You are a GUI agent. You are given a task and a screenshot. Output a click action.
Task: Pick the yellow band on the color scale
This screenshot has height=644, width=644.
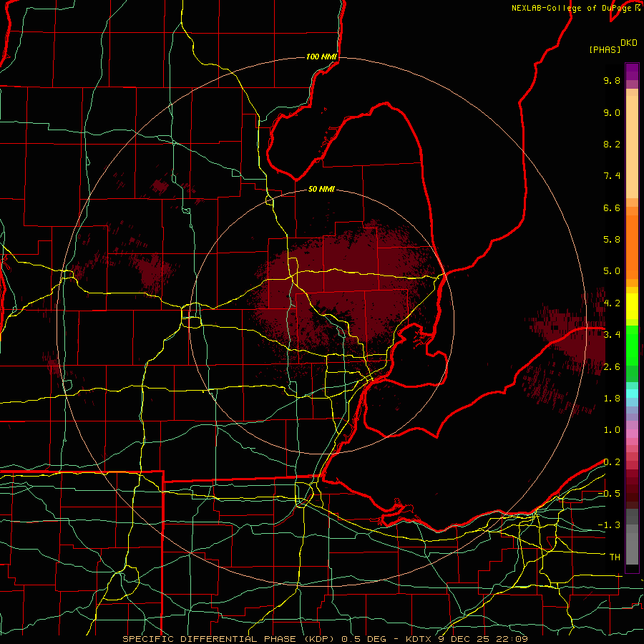632,306
